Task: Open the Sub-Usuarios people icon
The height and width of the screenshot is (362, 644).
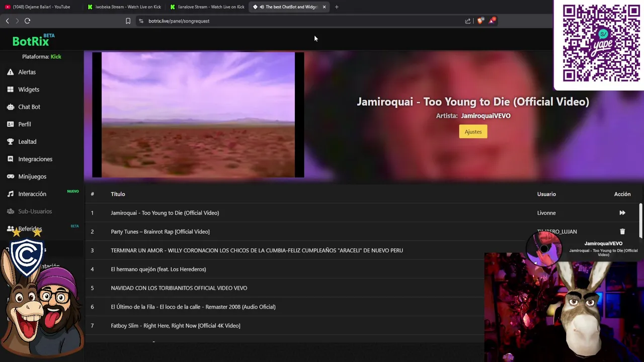Action: 10,211
